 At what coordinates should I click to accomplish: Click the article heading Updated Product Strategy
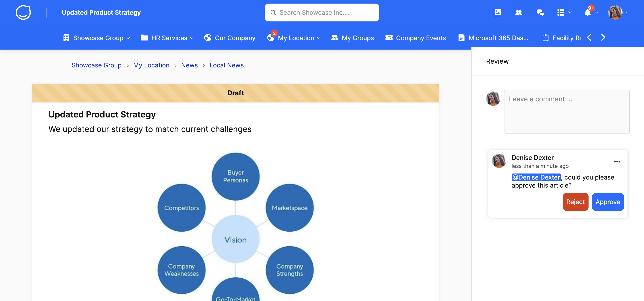point(102,114)
